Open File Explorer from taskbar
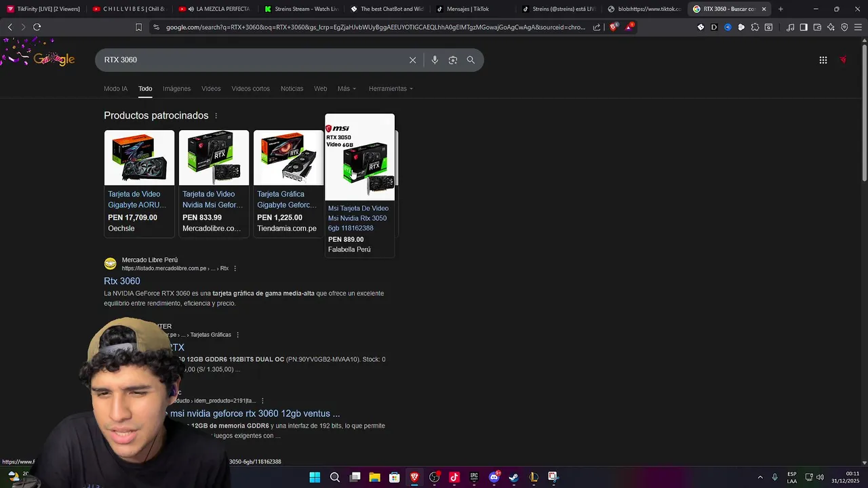868x488 pixels. (374, 477)
